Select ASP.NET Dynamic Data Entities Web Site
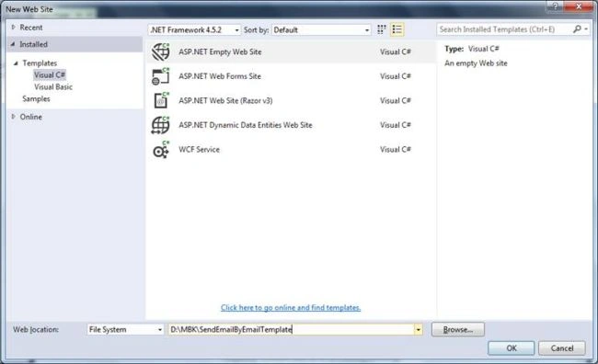This screenshot has width=598, height=364. click(x=291, y=125)
